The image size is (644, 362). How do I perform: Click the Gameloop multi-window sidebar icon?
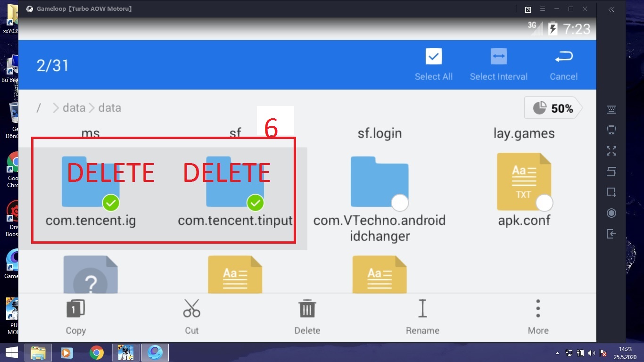[611, 172]
